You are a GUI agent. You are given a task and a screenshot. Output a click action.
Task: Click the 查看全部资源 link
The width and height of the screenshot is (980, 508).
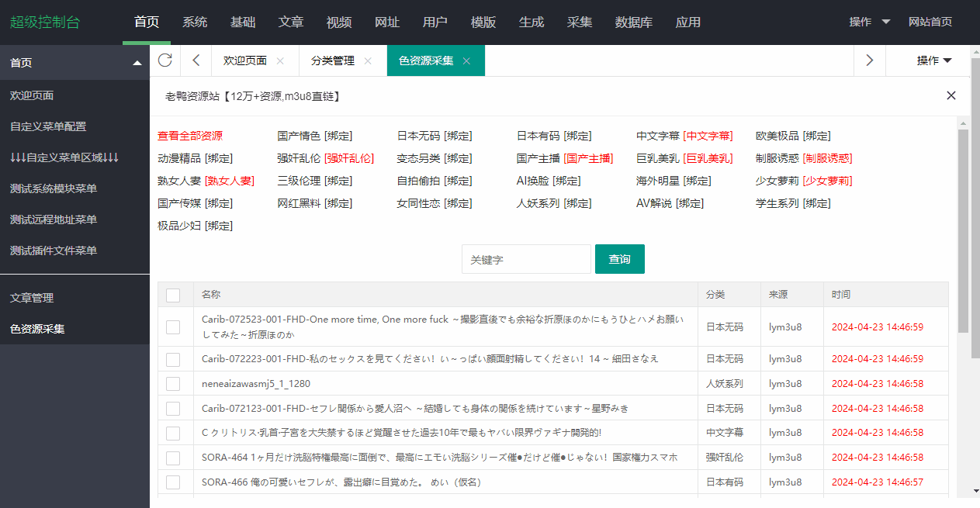[190, 136]
